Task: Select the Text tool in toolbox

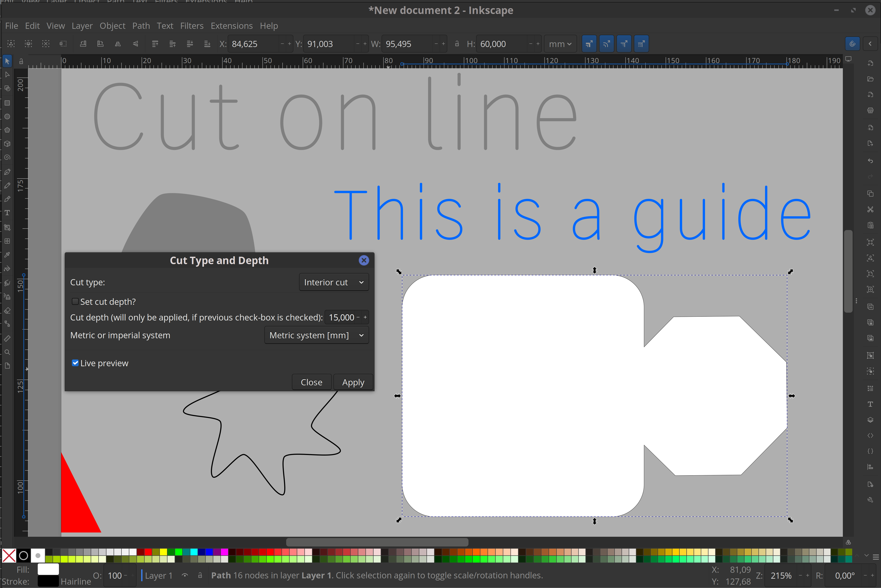Action: 7,213
